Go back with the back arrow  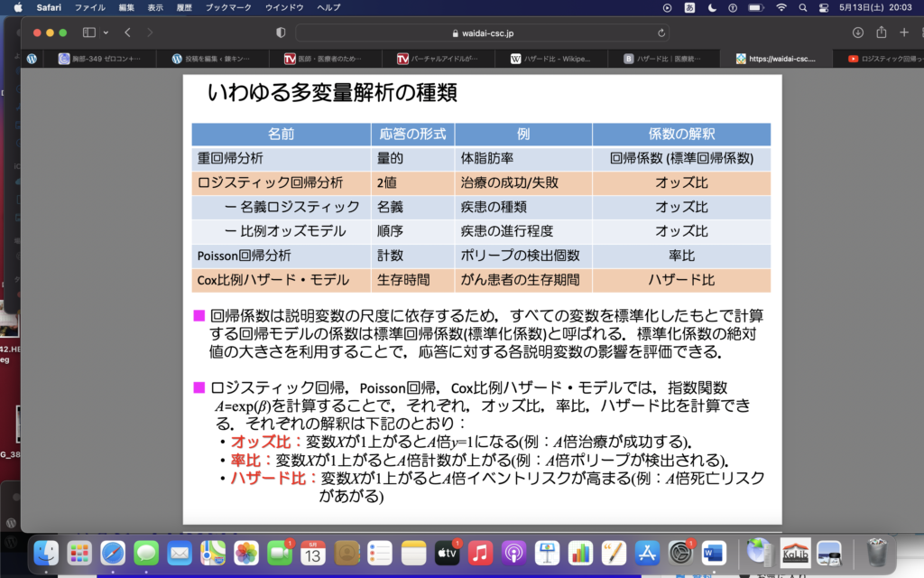tap(127, 33)
